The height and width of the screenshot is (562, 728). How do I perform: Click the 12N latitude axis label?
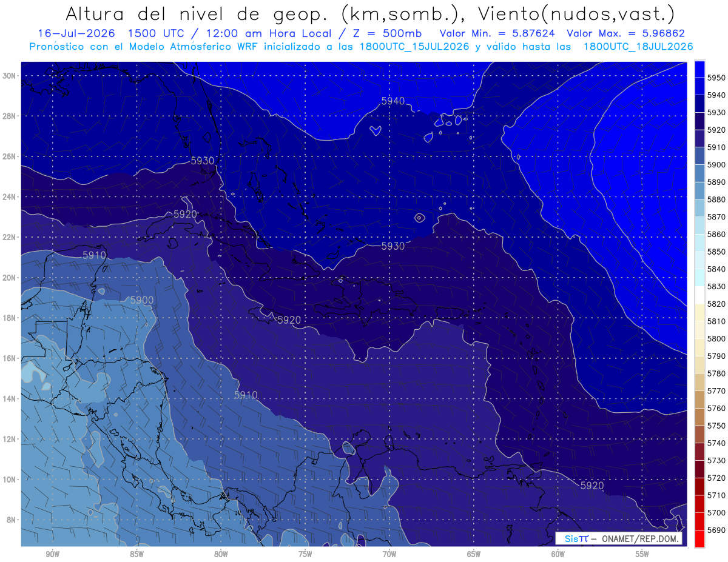[x=10, y=439]
